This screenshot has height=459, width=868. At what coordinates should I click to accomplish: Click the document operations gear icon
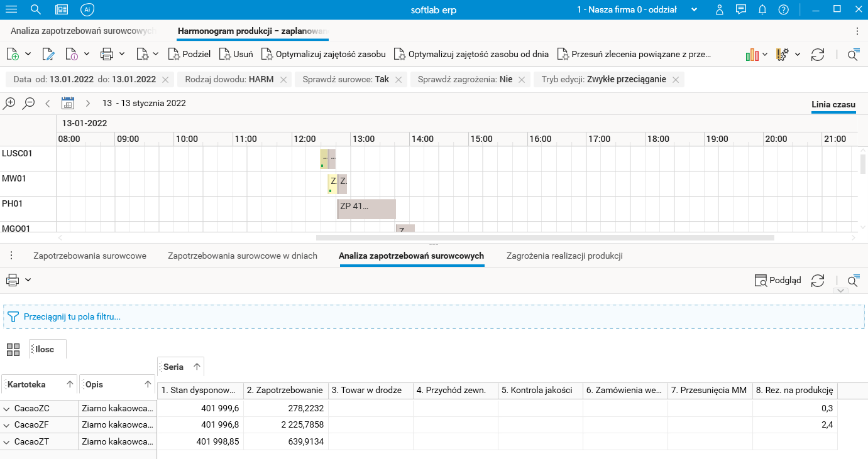coord(143,55)
